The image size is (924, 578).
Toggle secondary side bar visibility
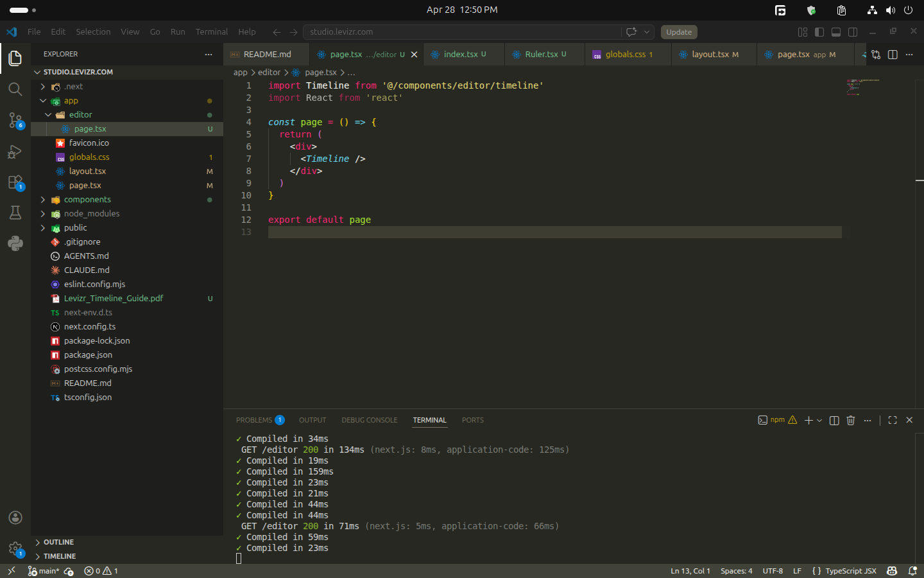coord(853,32)
